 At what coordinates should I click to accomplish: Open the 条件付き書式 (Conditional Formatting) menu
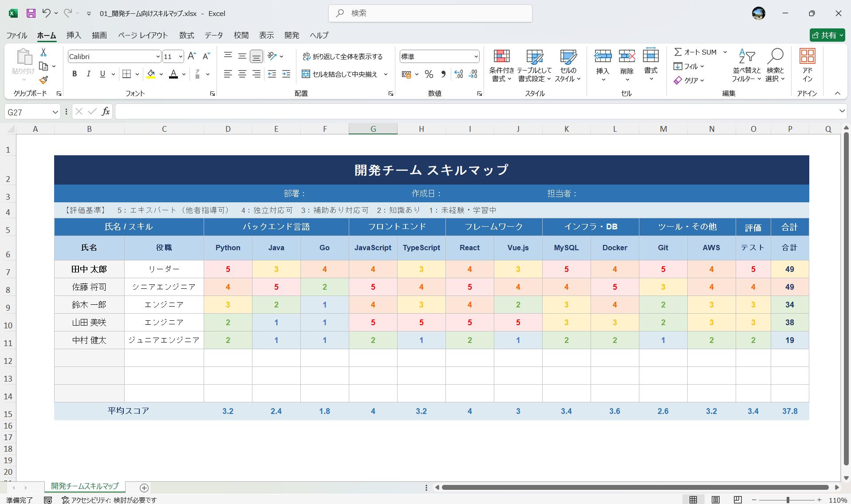click(x=501, y=66)
